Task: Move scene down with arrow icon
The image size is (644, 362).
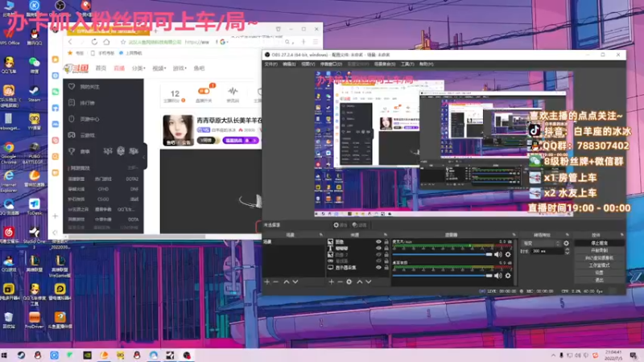Action: (295, 282)
